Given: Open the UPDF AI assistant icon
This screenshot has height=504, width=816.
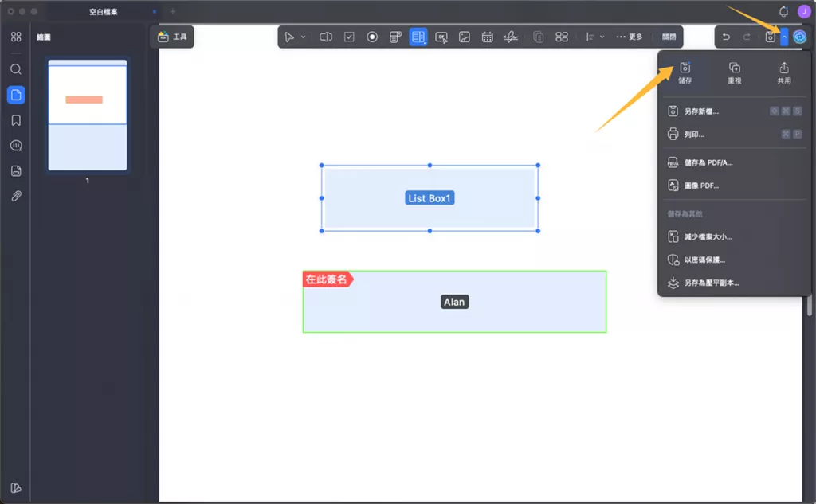Looking at the screenshot, I should coord(799,37).
